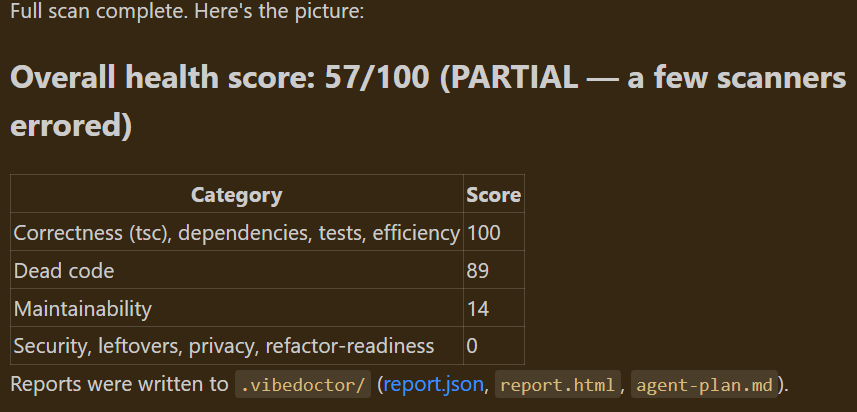Click the .vibedoctor/ path label

click(x=303, y=385)
